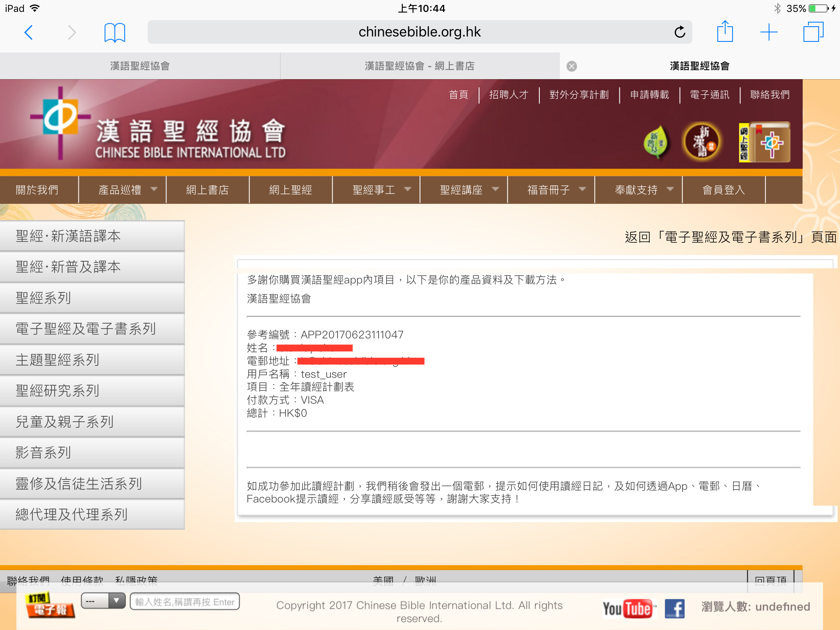Select 聖經·新漢語譯本 in the sidebar
This screenshot has height=630, width=840.
(92, 236)
